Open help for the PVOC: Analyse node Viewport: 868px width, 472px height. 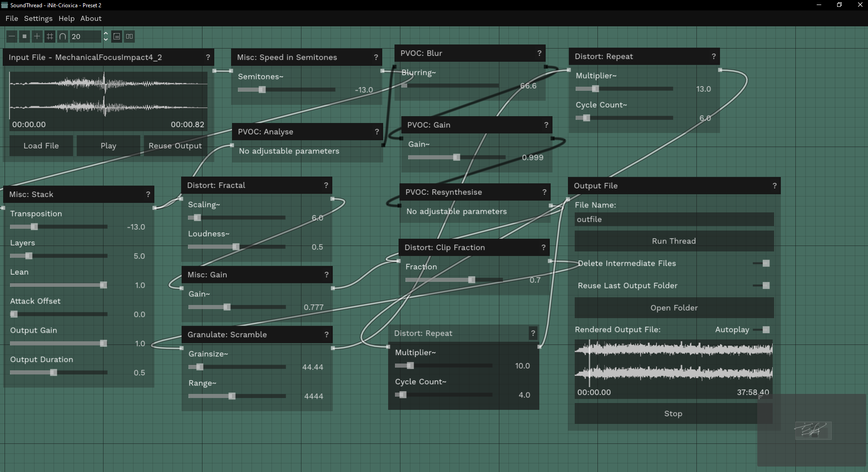tap(377, 132)
